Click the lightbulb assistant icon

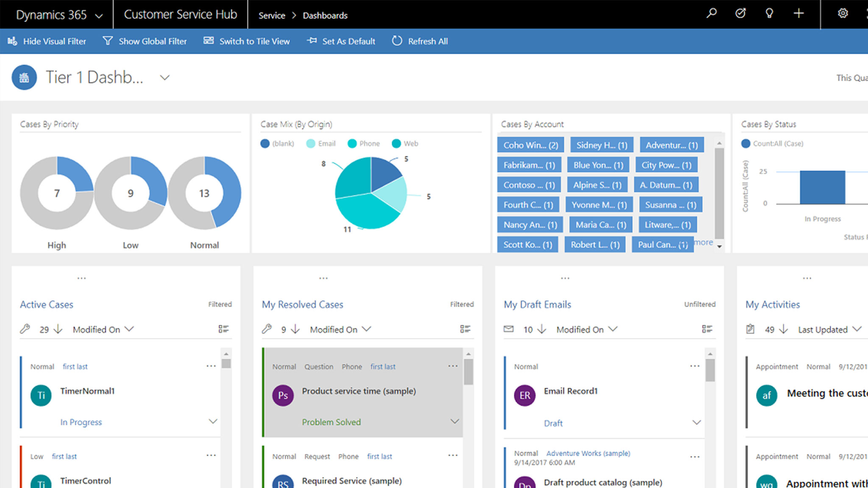pos(769,14)
